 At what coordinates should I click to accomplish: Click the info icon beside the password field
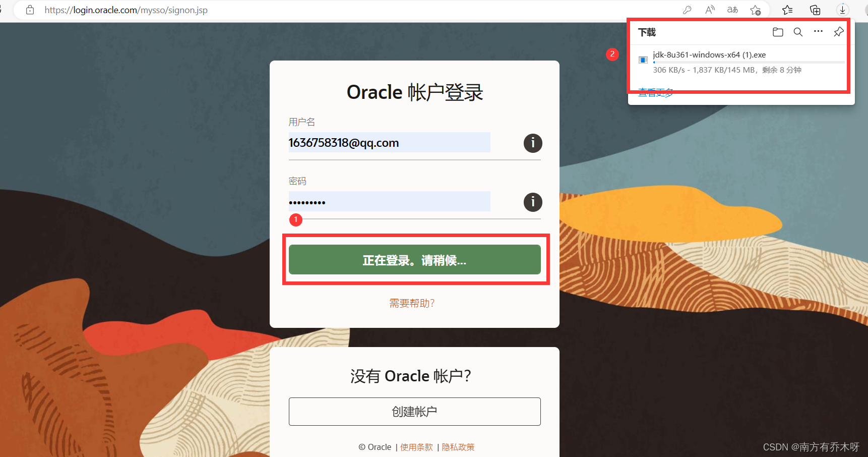(533, 202)
